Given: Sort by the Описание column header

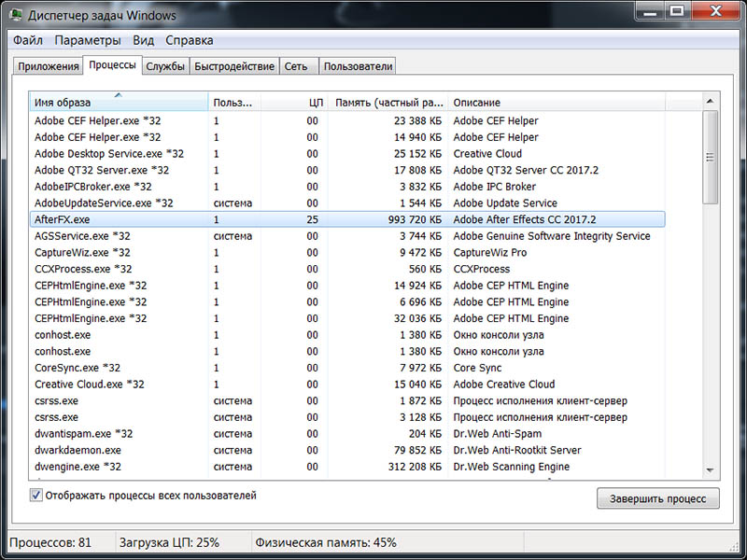Looking at the screenshot, I should [x=557, y=102].
